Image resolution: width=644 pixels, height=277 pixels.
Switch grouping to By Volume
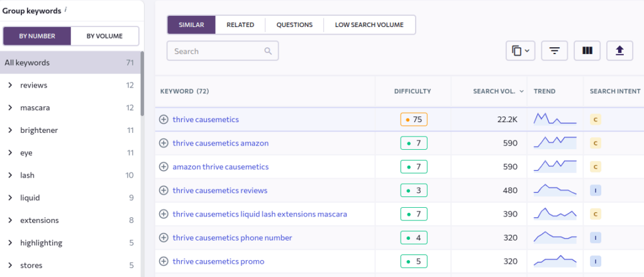(104, 36)
